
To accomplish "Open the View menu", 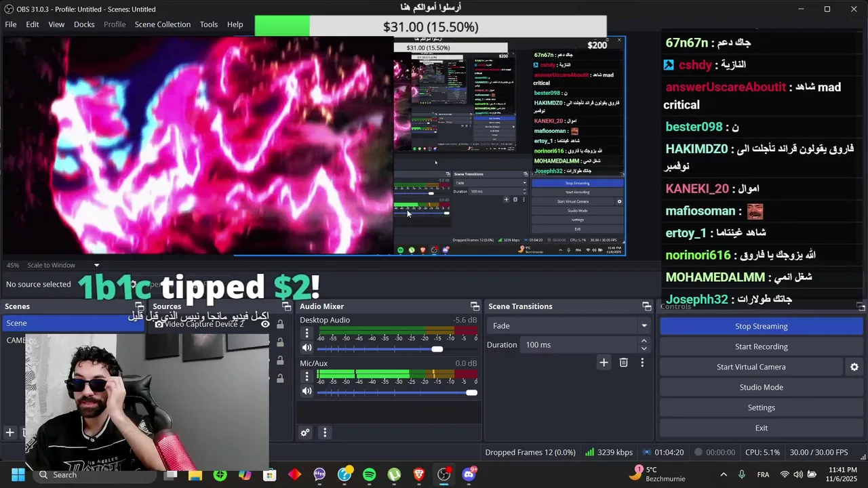I will point(56,24).
